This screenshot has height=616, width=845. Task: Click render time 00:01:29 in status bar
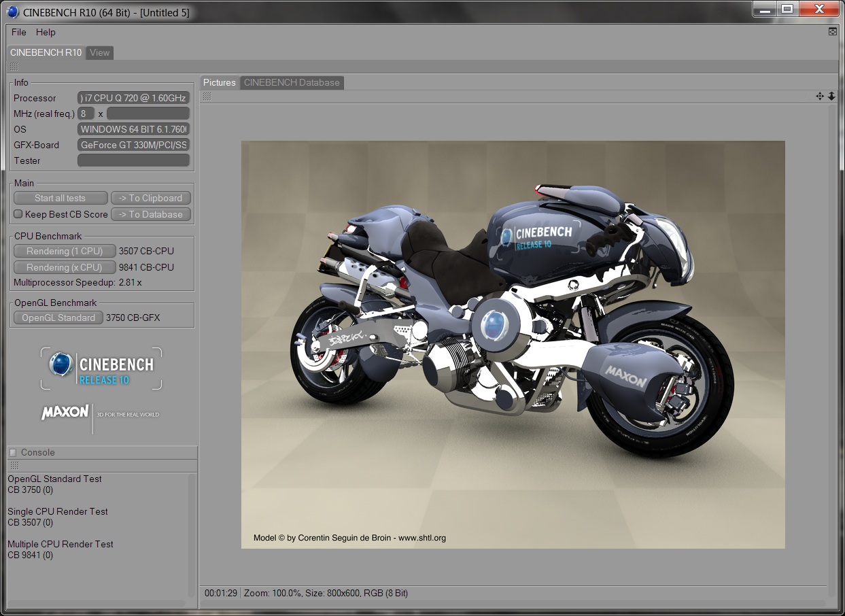click(x=221, y=593)
